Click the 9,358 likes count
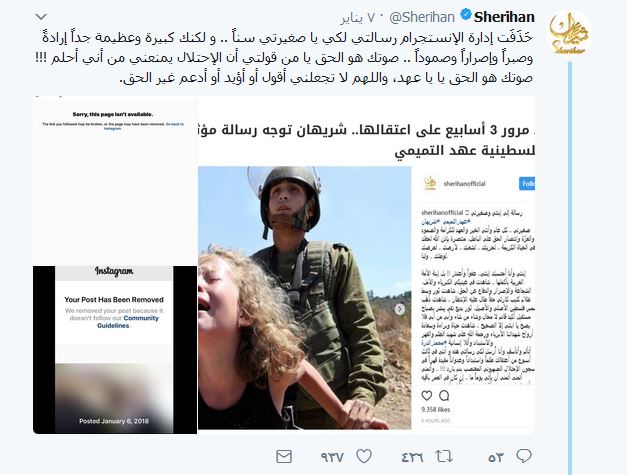Viewport: 627px width, 475px height. click(x=435, y=409)
